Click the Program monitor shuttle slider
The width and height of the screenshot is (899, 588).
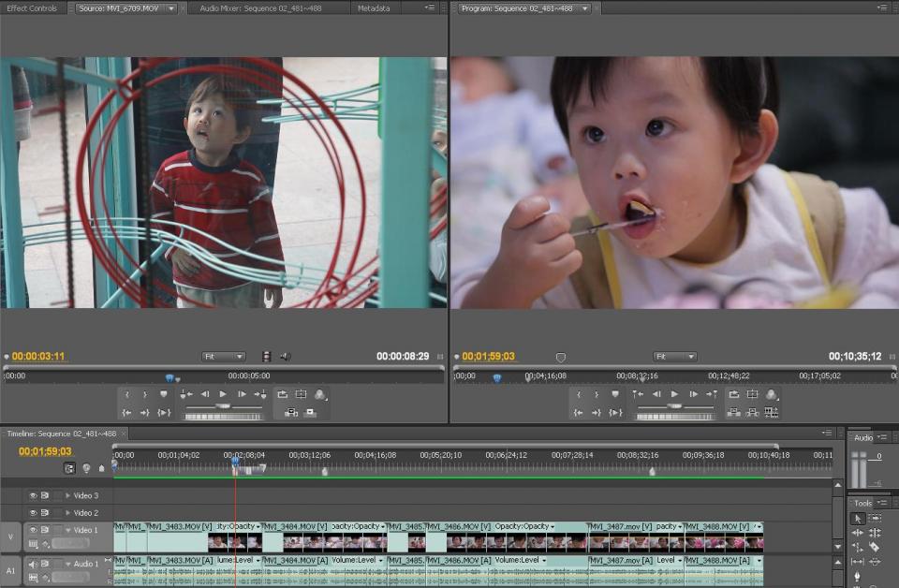675,406
